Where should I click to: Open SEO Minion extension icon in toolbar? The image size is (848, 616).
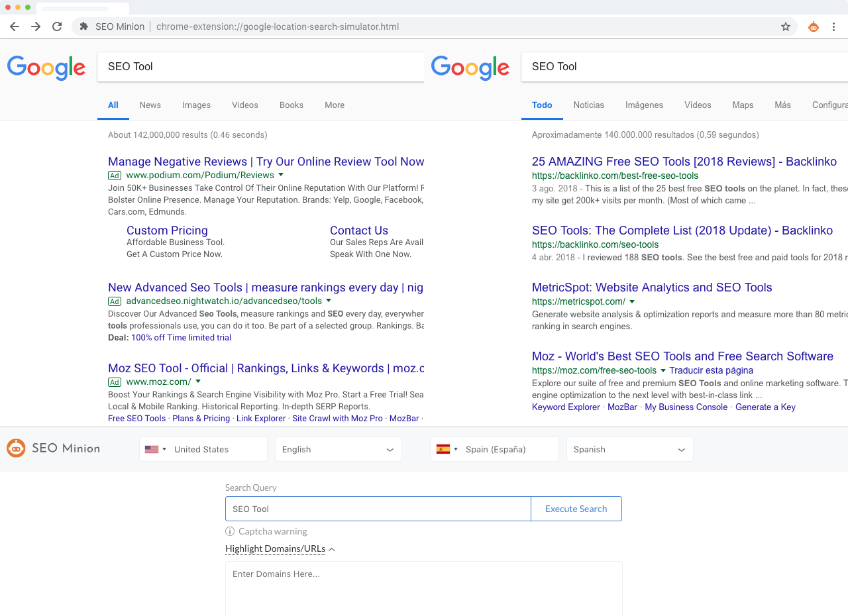814,26
